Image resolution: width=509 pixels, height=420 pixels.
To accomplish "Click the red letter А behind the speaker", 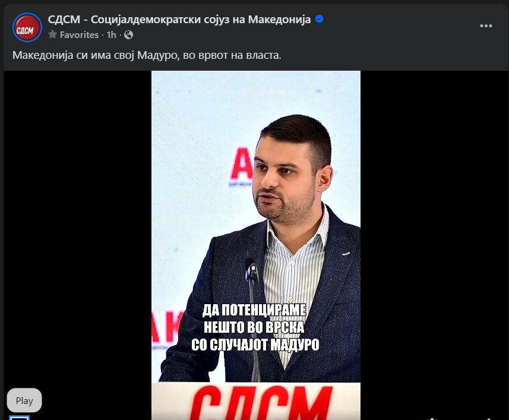I will (x=241, y=164).
